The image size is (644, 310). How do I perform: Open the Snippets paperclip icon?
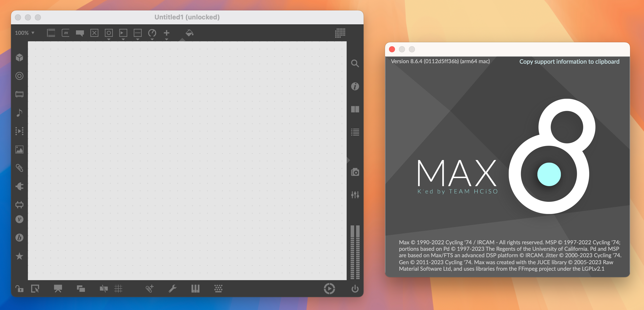coord(19,168)
